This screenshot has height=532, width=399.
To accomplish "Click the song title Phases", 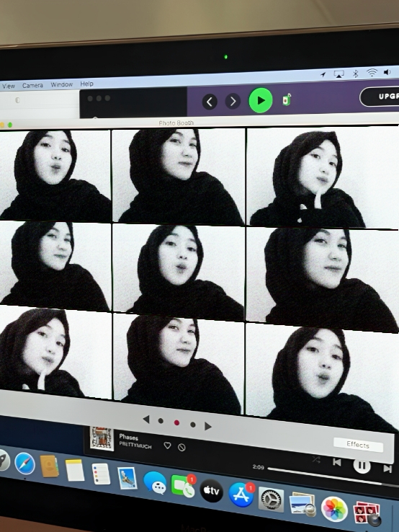I will 128,437.
